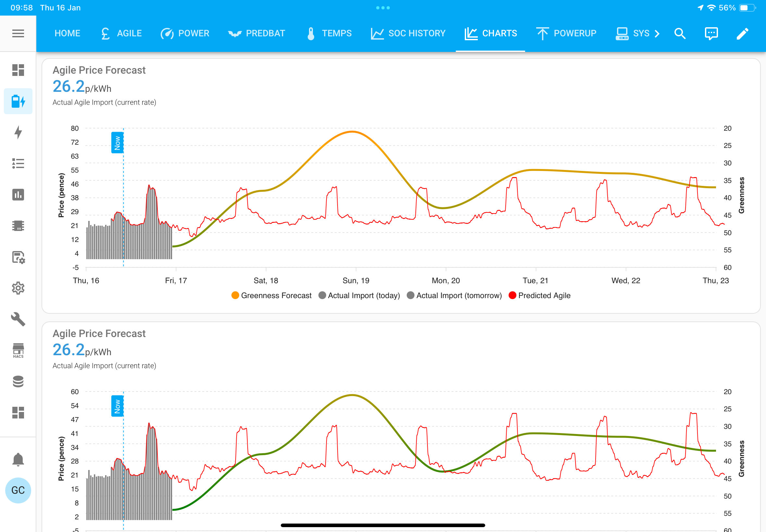Edit dashboard with pencil icon
Image resolution: width=766 pixels, height=532 pixels.
click(x=742, y=33)
